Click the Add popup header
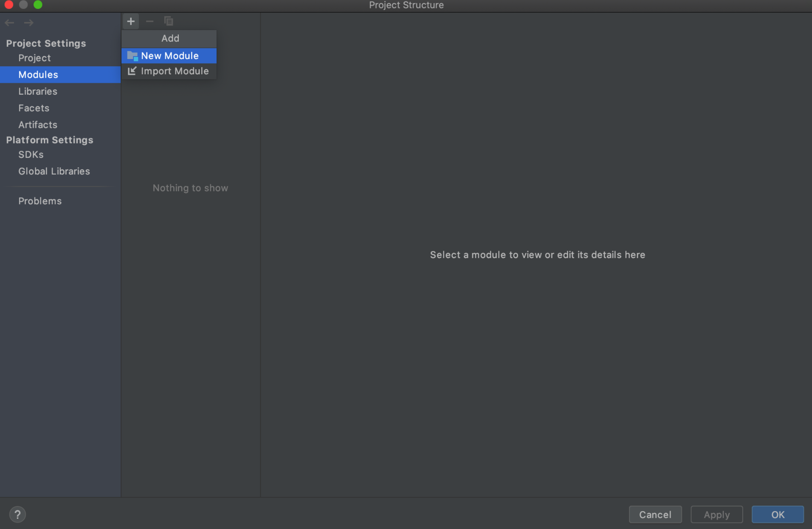 169,39
